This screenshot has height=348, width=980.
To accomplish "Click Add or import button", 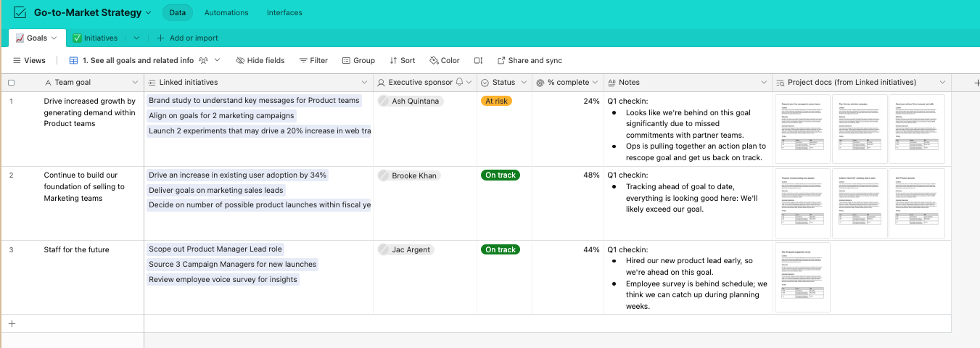I will pos(187,38).
